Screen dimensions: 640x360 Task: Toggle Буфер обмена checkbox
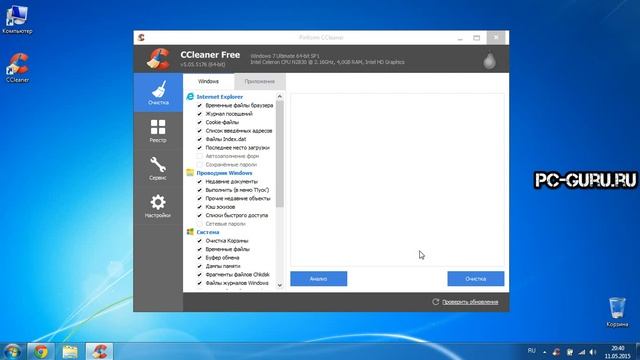(x=200, y=258)
